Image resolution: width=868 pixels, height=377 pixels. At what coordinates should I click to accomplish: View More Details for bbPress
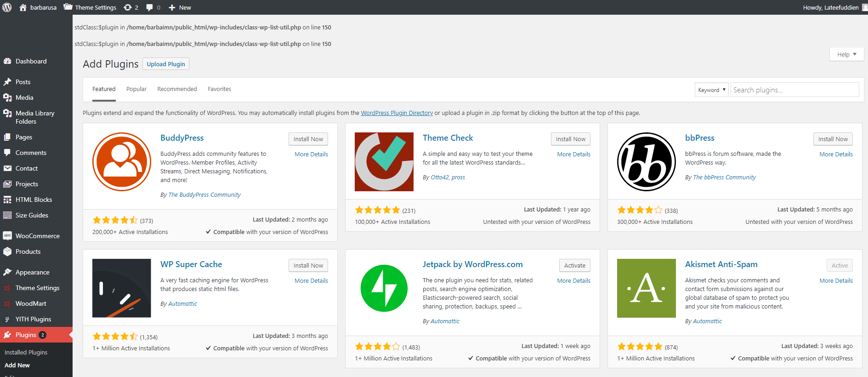(836, 154)
